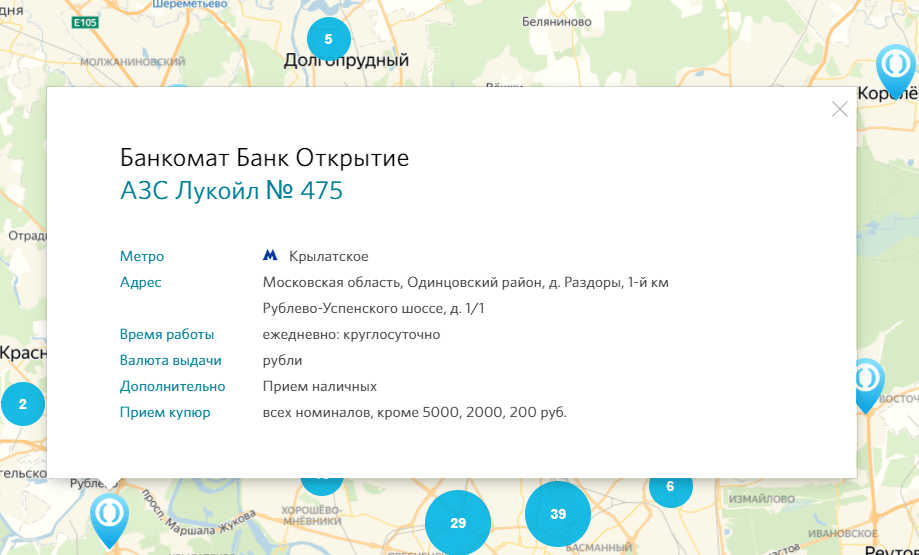919x555 pixels.
Task: Click the cluster marker labeled 29
Action: (458, 522)
